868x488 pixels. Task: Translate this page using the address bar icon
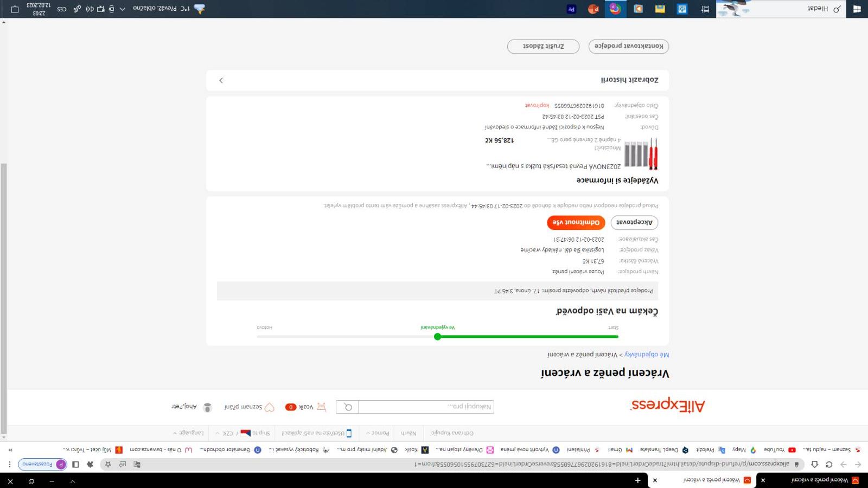point(137,464)
